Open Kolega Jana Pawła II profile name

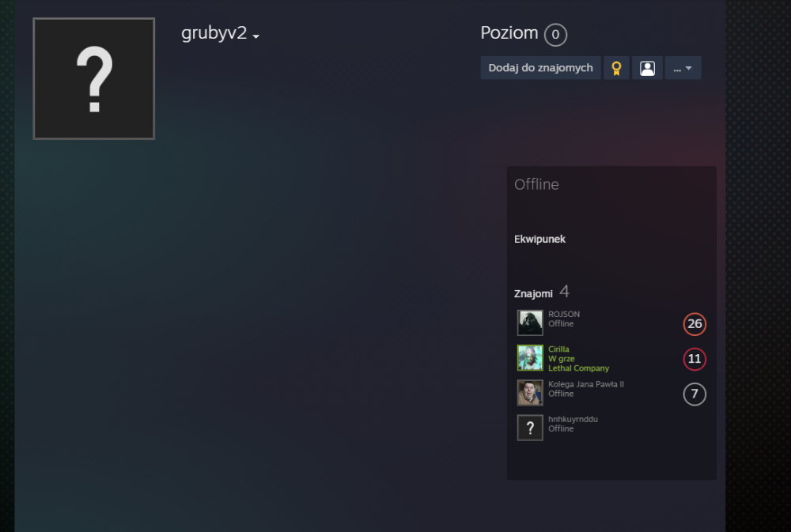pyautogui.click(x=586, y=384)
